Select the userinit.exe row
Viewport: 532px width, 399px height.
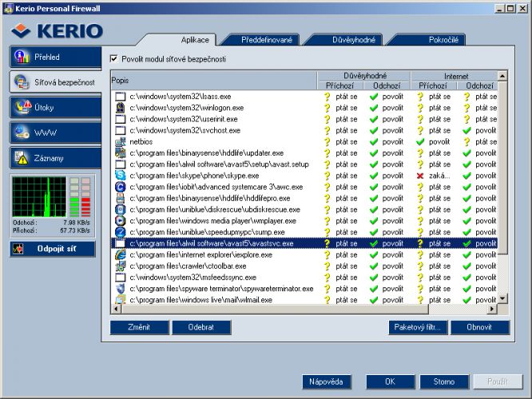[304, 119]
